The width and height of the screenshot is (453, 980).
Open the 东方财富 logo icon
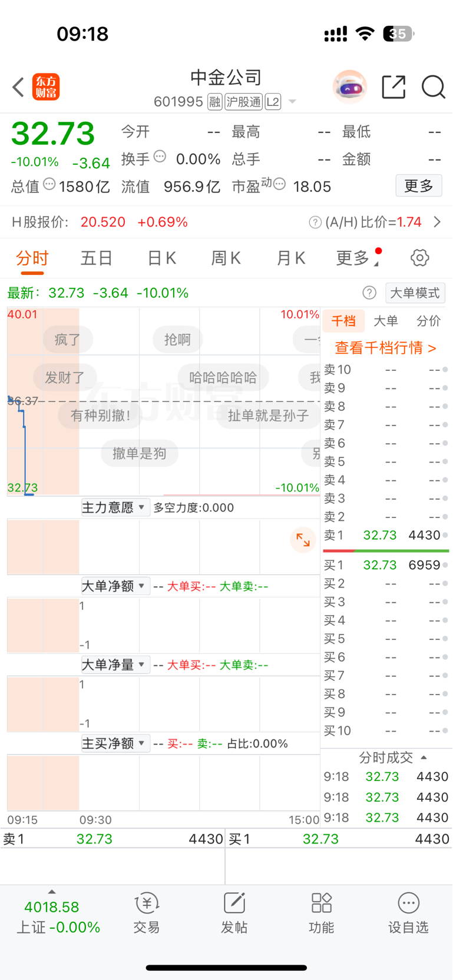[x=46, y=87]
